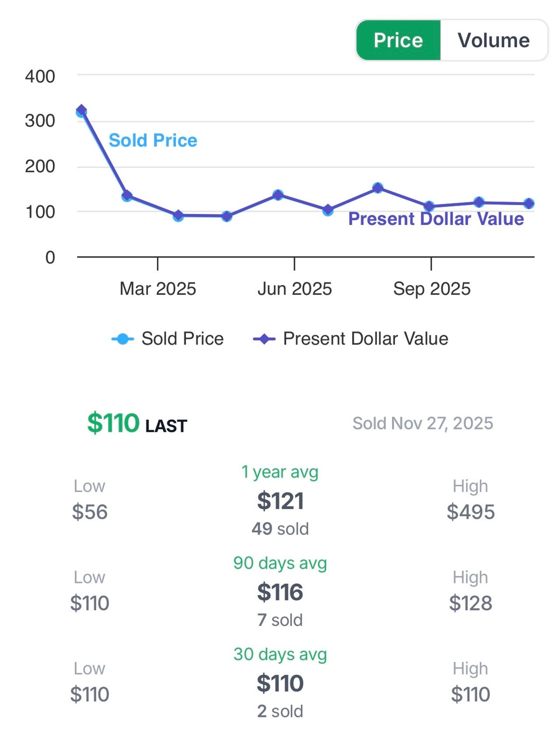Toggle Present Dollar Value legend entry

pyautogui.click(x=365, y=339)
